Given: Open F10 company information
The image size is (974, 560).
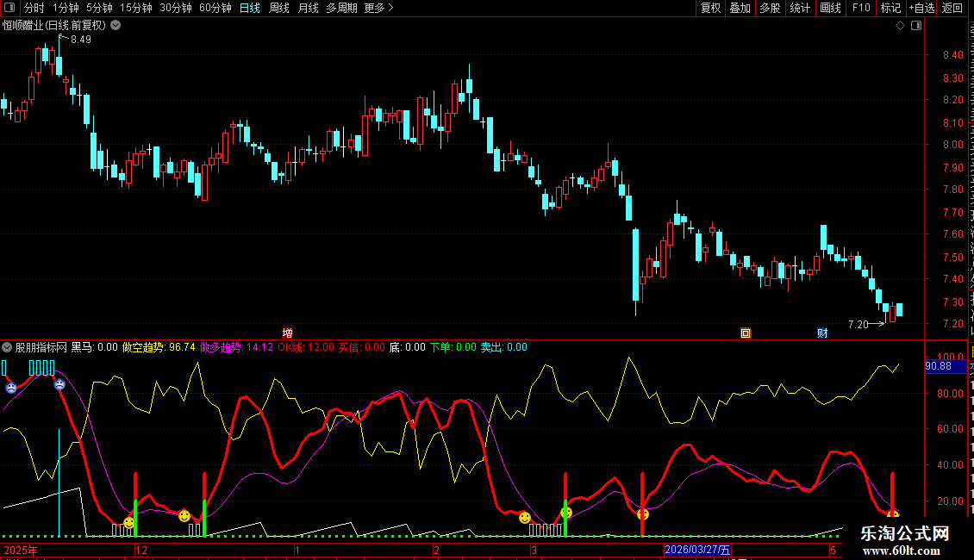Looking at the screenshot, I should [861, 8].
